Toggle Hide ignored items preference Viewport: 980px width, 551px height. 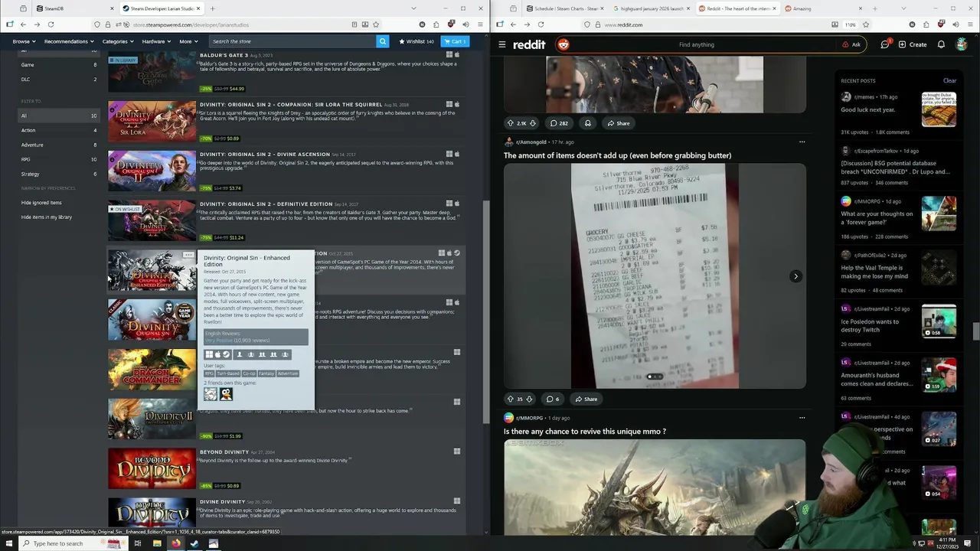click(x=41, y=203)
